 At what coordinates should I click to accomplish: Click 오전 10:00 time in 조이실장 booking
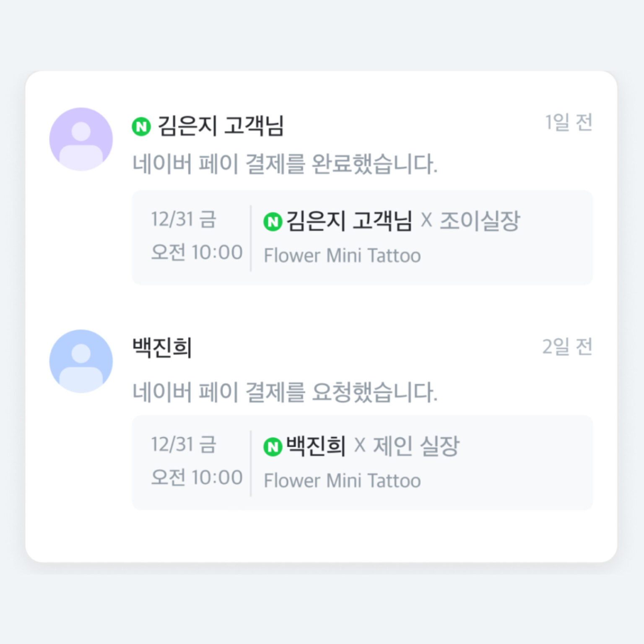[x=197, y=252]
